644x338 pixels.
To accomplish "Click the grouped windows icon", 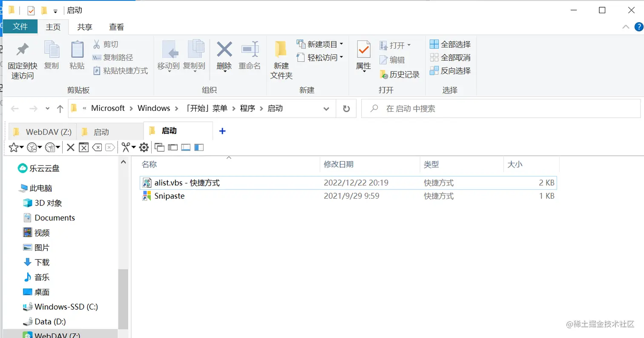I will pos(172,147).
